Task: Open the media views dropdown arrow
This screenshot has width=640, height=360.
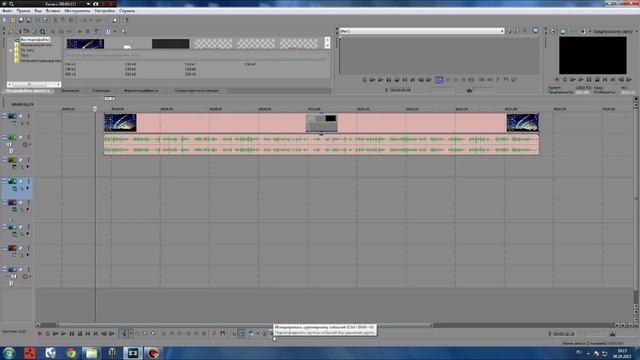Action: coord(115,31)
